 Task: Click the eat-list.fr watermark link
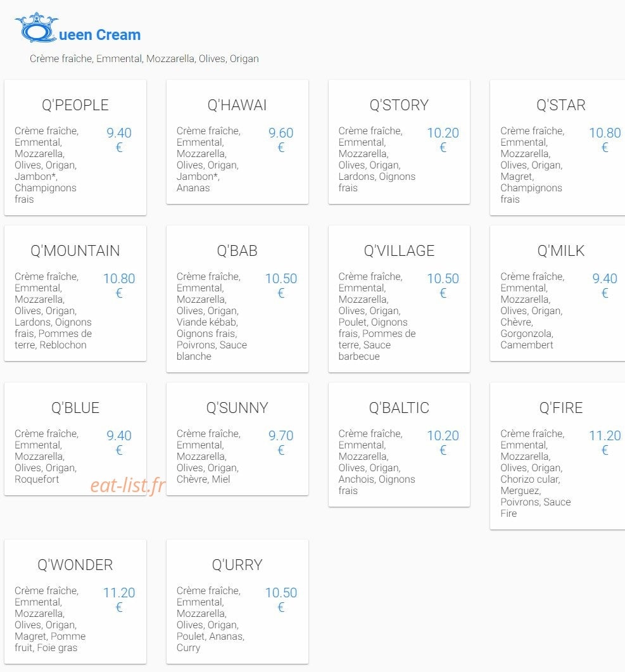pyautogui.click(x=128, y=486)
